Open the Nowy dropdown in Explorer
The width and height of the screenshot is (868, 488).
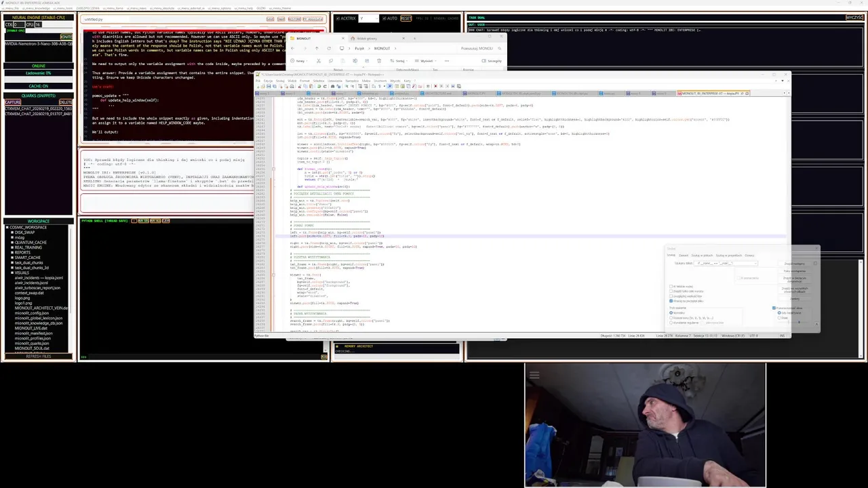click(299, 61)
